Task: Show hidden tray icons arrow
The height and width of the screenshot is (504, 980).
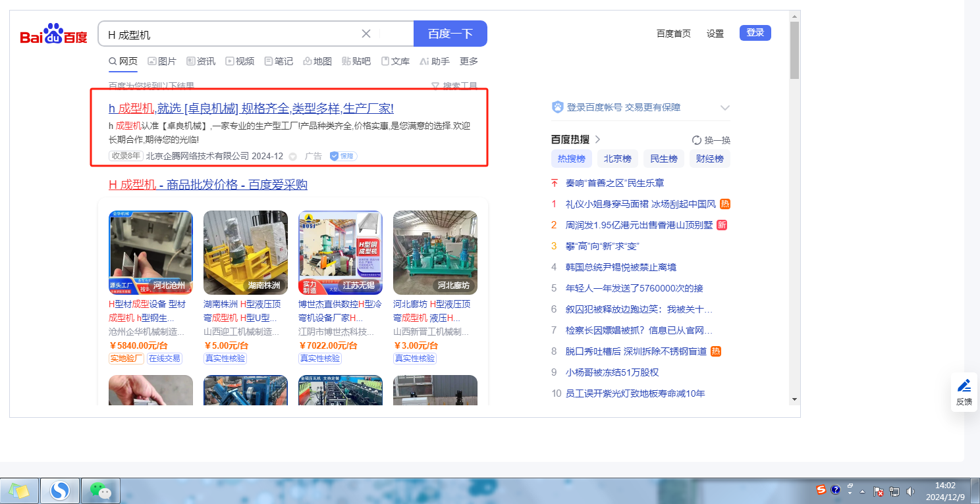Action: pyautogui.click(x=862, y=491)
